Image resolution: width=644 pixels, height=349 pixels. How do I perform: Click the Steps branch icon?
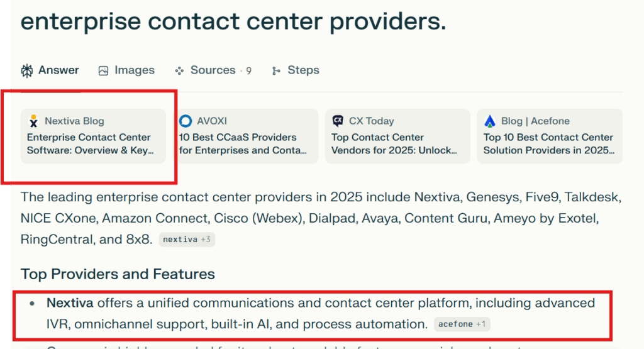click(x=276, y=70)
